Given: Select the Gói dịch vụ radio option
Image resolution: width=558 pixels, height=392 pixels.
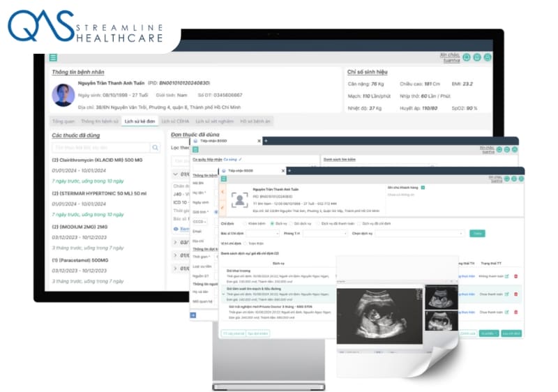Looking at the screenshot, I should pos(291,224).
